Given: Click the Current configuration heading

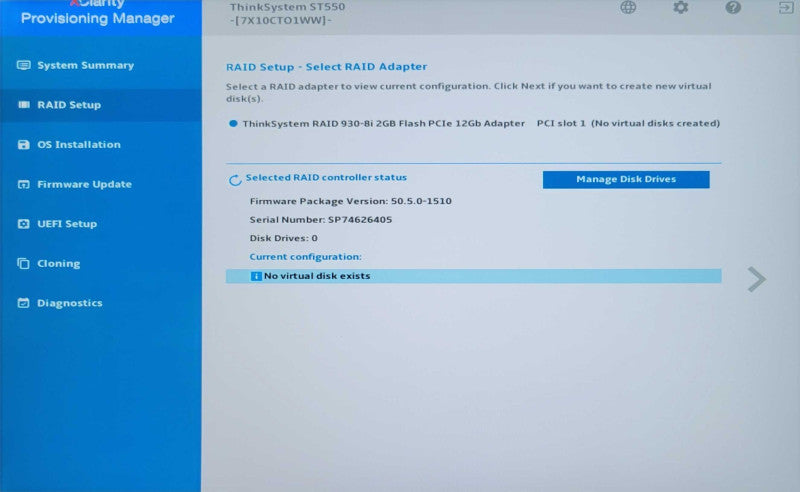Looking at the screenshot, I should coord(305,257).
